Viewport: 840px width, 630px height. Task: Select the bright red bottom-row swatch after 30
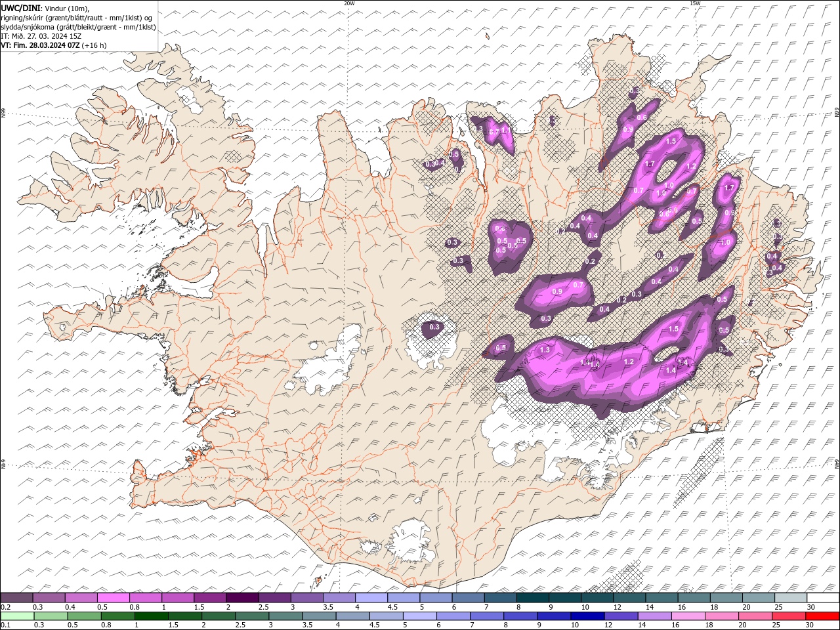tap(822, 616)
